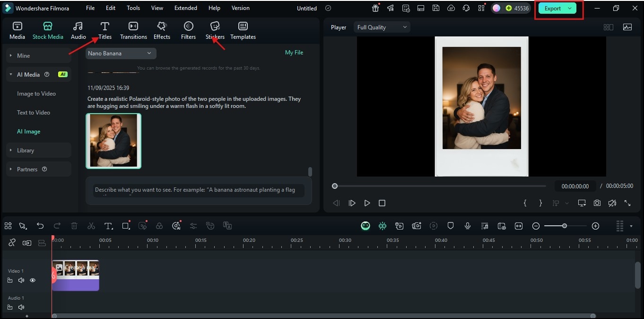
Task: Open the Transitions panel
Action: pos(133,30)
